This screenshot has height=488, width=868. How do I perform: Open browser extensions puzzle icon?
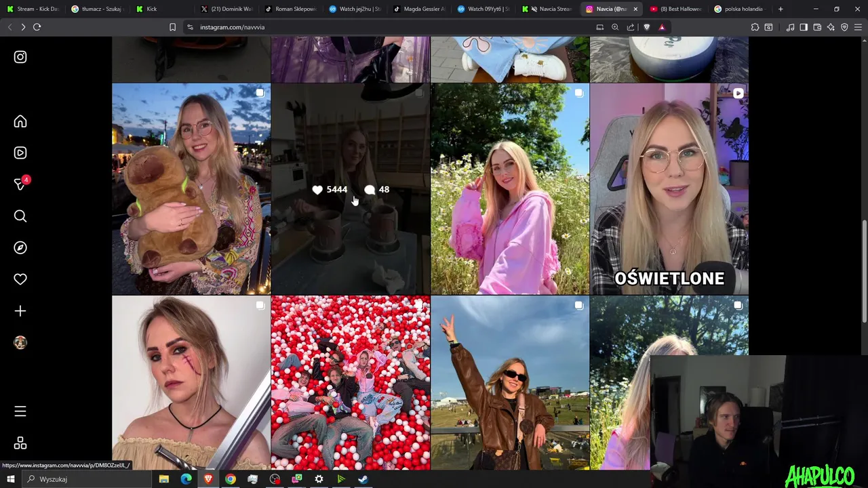click(x=755, y=27)
